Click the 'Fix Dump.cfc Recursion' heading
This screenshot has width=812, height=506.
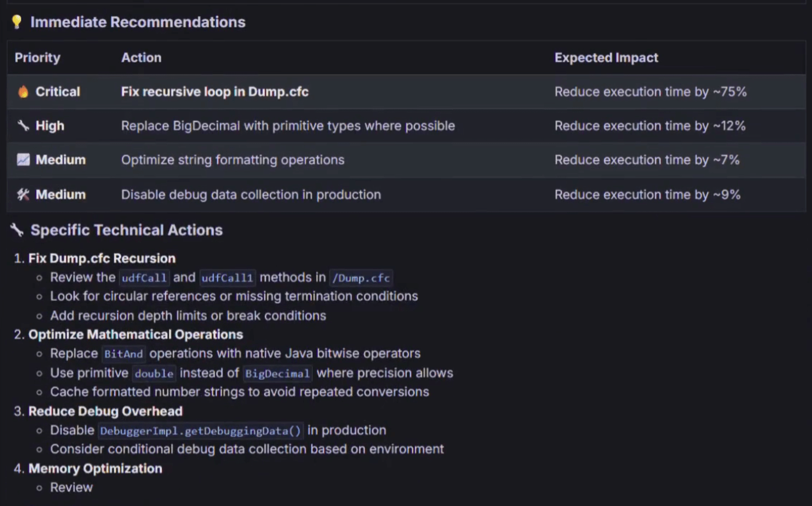102,258
